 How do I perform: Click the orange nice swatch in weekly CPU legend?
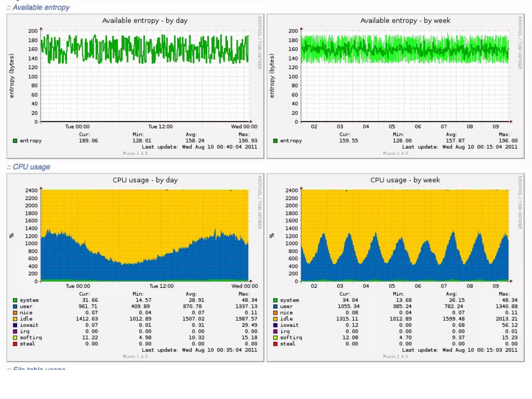275,313
